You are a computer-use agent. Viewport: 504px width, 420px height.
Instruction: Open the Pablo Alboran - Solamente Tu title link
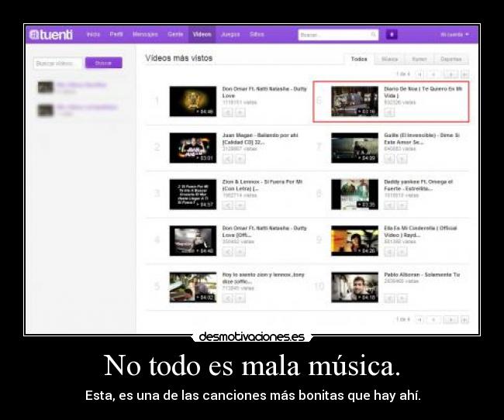click(422, 275)
